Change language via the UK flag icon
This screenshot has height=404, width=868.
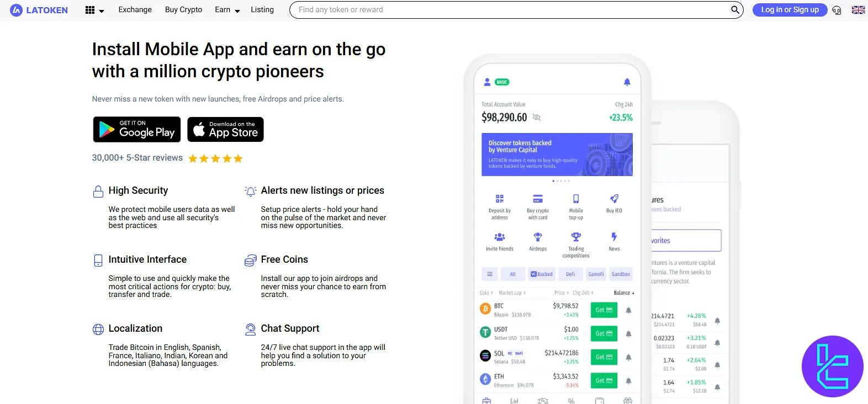858,10
